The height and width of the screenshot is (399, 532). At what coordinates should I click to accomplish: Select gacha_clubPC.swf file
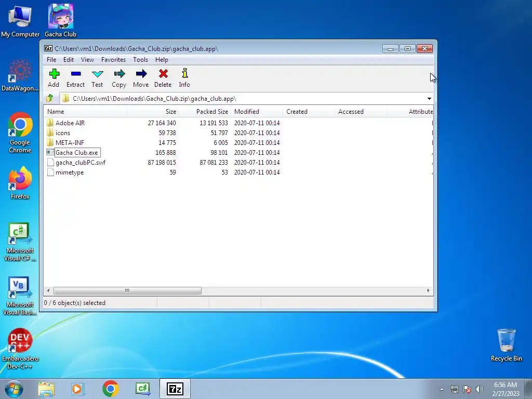pyautogui.click(x=81, y=163)
